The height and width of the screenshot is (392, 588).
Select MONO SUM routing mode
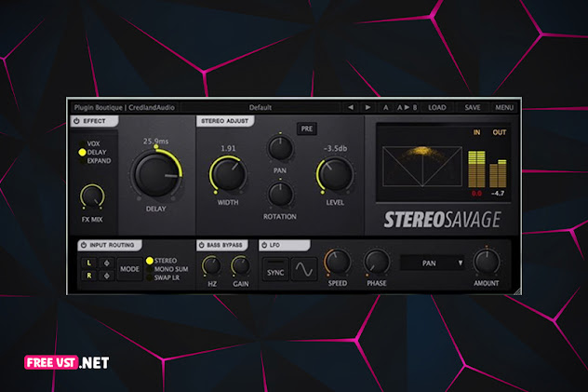(167, 269)
